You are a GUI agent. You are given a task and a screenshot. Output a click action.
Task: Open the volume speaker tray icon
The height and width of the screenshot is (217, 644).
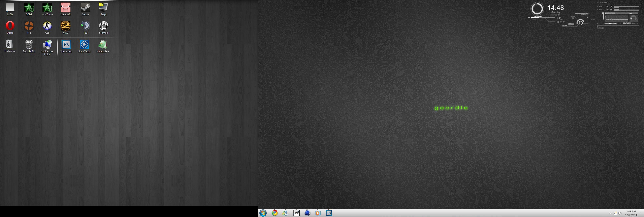click(x=620, y=213)
